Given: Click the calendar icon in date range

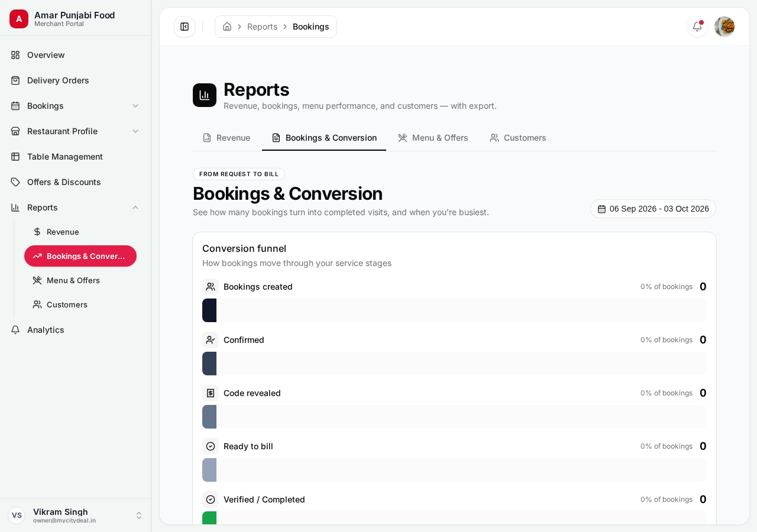Looking at the screenshot, I should point(602,209).
